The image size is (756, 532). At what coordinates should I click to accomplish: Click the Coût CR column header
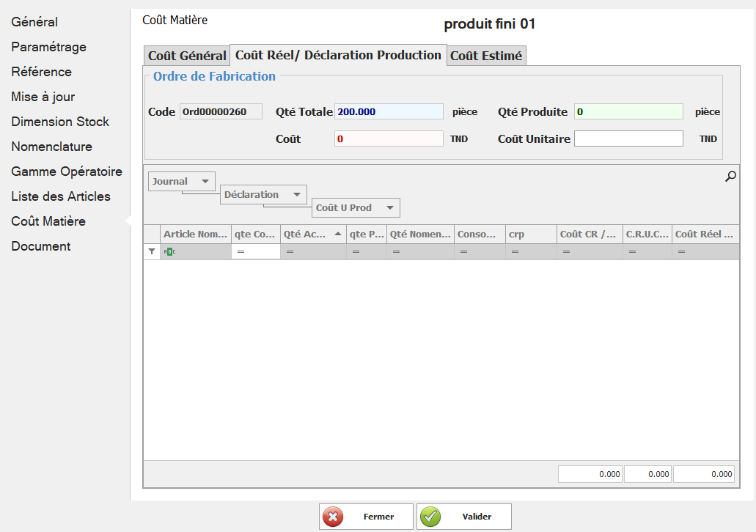pos(589,234)
